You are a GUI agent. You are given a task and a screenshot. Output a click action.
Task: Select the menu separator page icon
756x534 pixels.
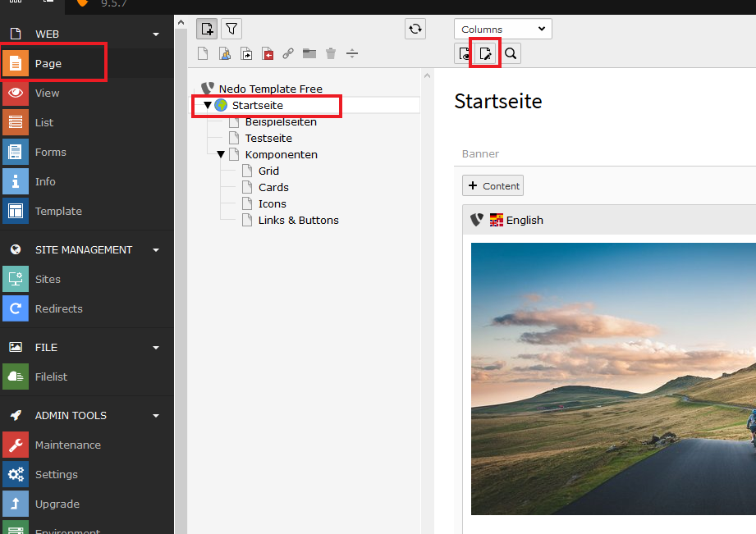(352, 53)
